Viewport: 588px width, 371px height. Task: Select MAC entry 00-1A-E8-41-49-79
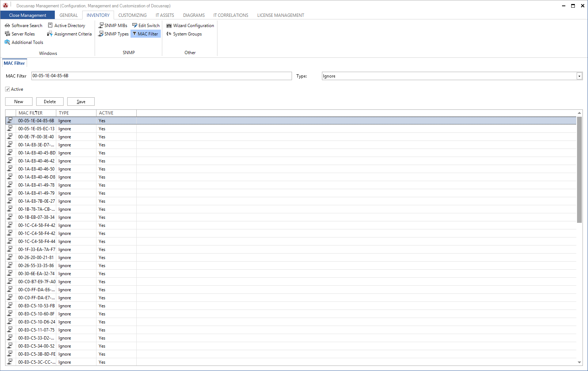[36, 193]
